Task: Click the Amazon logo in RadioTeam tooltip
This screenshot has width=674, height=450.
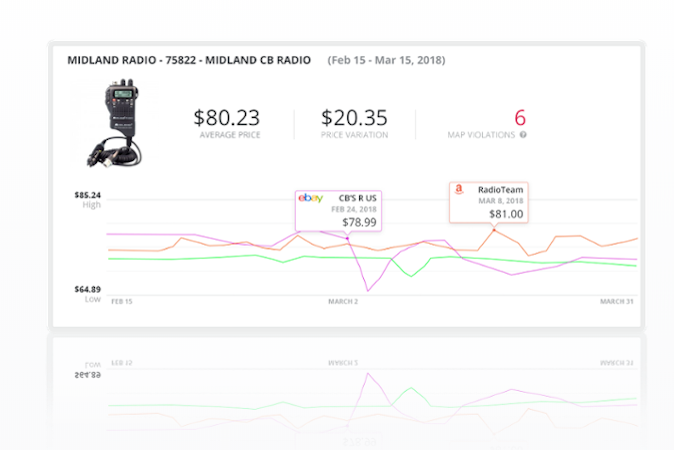Action: [459, 189]
